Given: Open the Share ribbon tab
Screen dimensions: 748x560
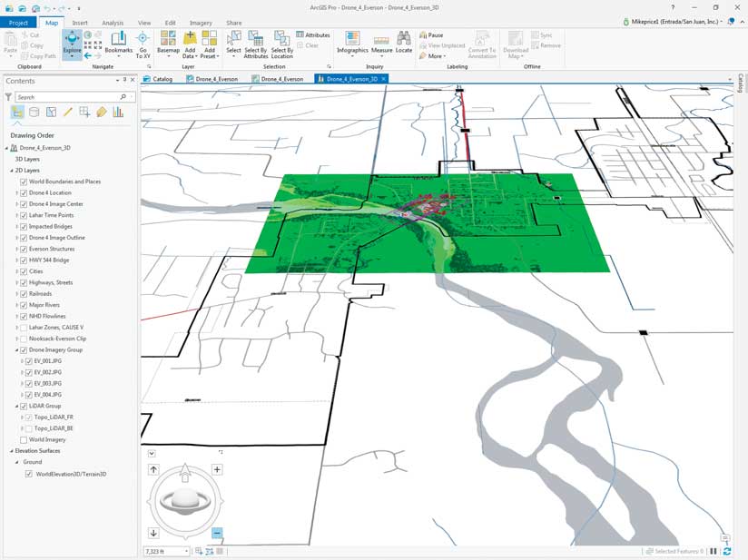Looking at the screenshot, I should click(234, 23).
